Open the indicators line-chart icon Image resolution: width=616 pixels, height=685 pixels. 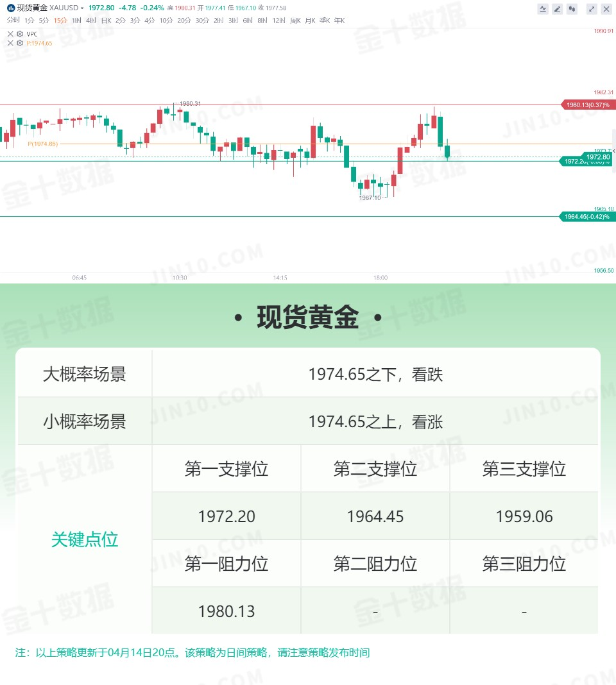point(543,9)
